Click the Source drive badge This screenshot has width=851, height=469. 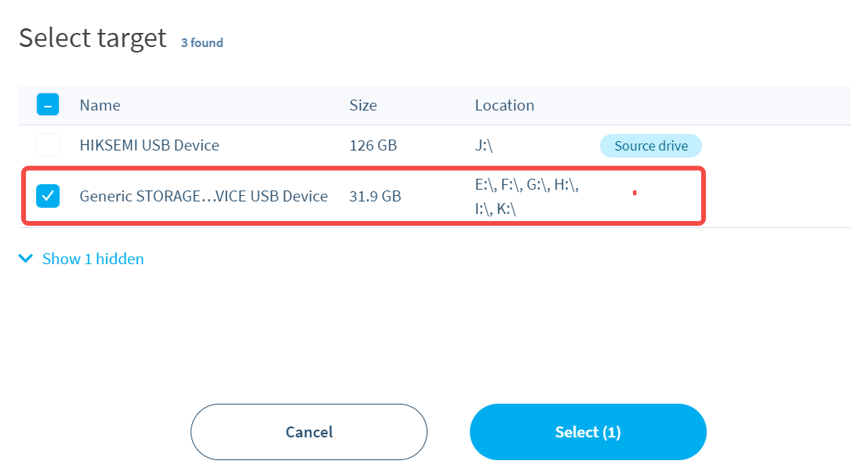pyautogui.click(x=651, y=145)
